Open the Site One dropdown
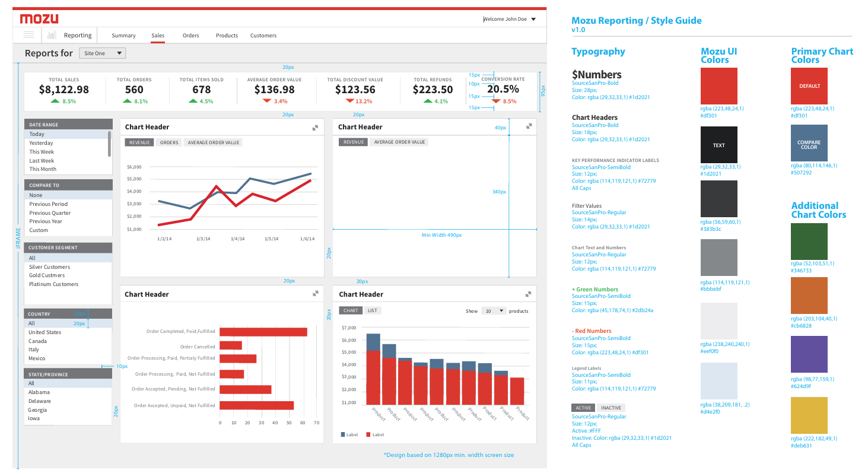The height and width of the screenshot is (473, 868). (x=103, y=53)
